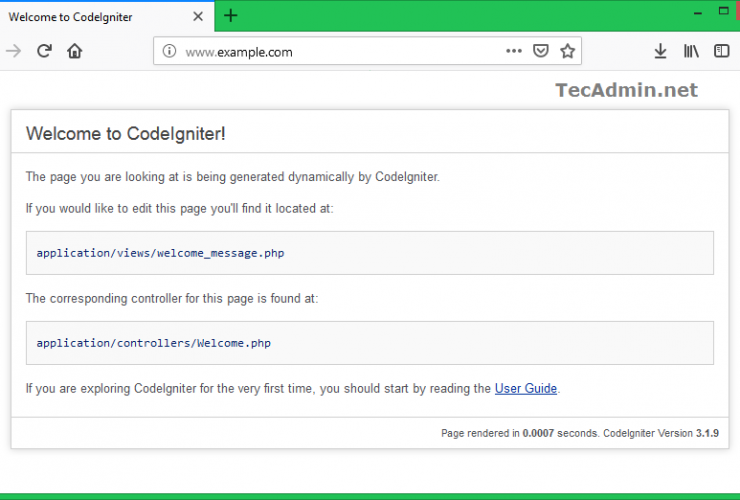Viewport: 740px width, 500px height.
Task: Open the downloads panel
Action: (660, 51)
